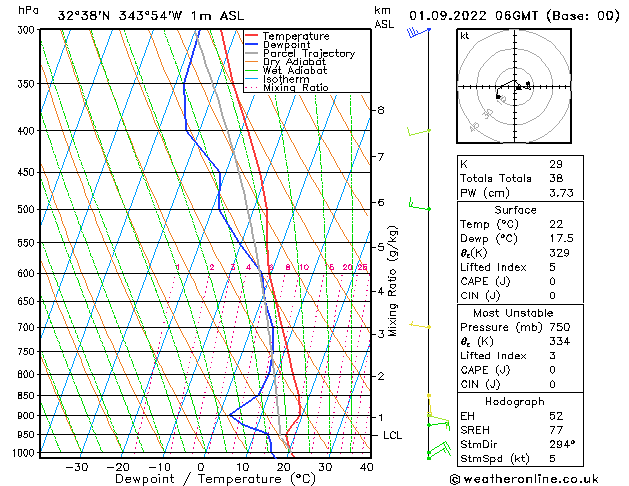Image resolution: width=629 pixels, height=486 pixels.
Task: Click the mixing ratio label 10
Action: click(304, 267)
